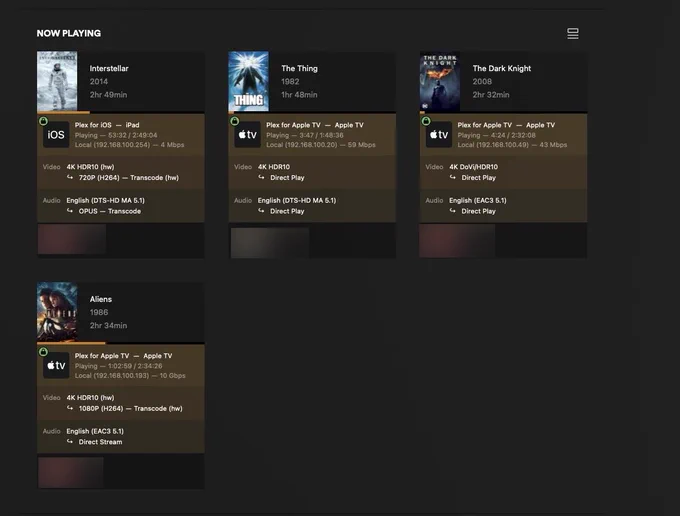This screenshot has height=516, width=680.
Task: Click the iOS device icon for Interstellar
Action: tap(56, 135)
